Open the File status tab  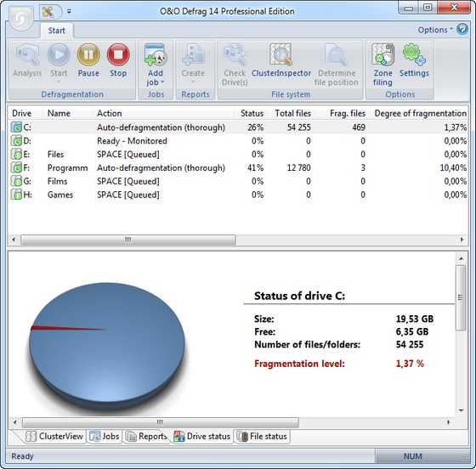[x=262, y=436]
